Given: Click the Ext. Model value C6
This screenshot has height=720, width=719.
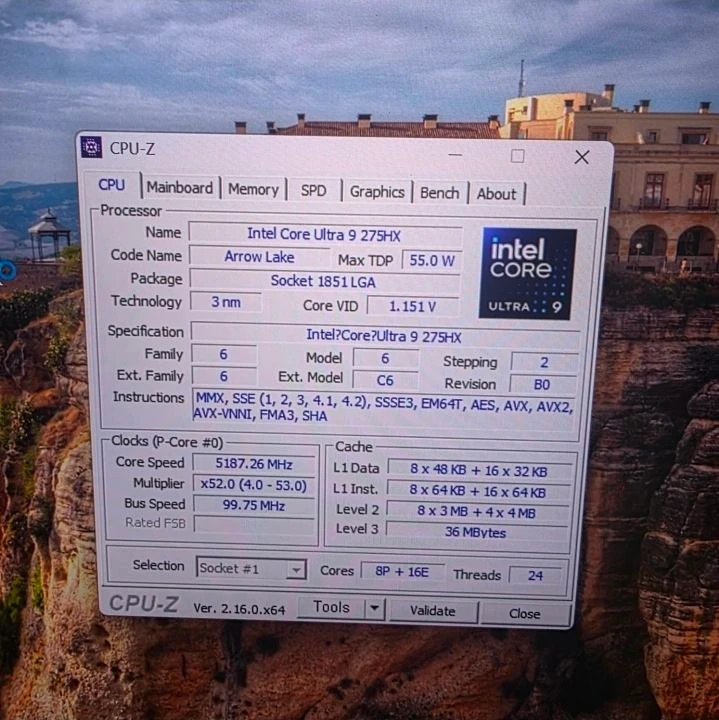Looking at the screenshot, I should (385, 381).
